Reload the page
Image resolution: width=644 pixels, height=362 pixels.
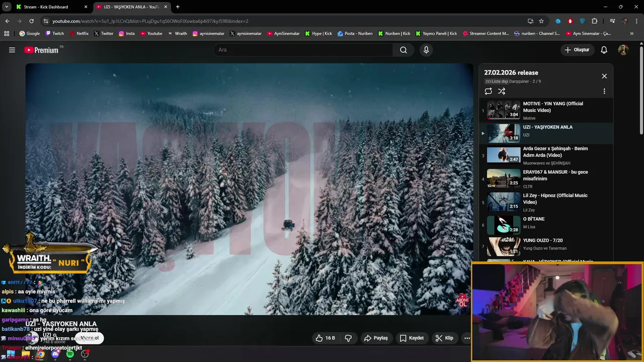31,21
